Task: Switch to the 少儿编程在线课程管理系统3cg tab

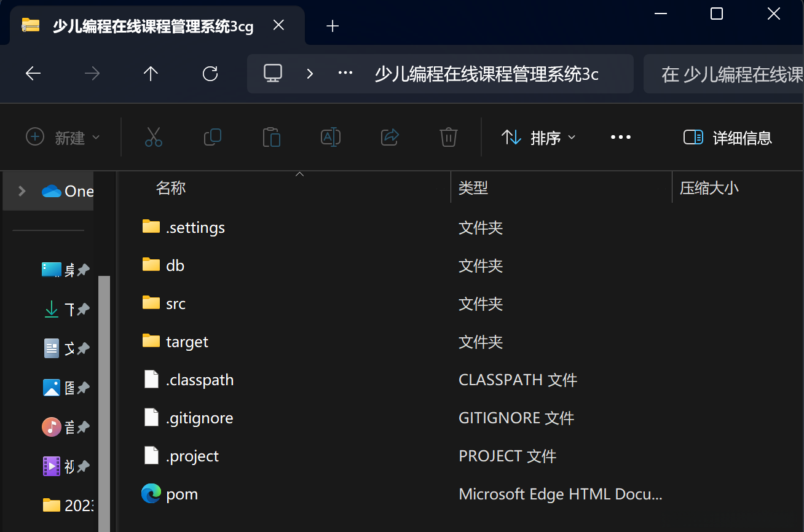Action: (x=157, y=26)
